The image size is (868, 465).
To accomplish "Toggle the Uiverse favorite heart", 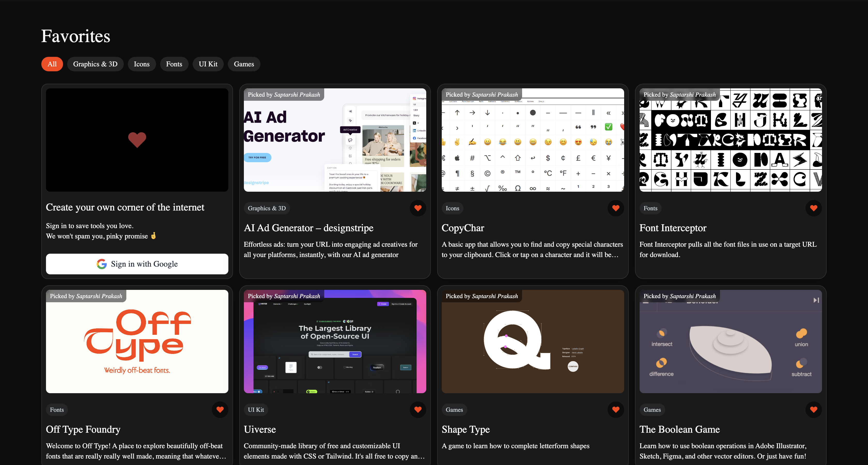I will click(418, 410).
